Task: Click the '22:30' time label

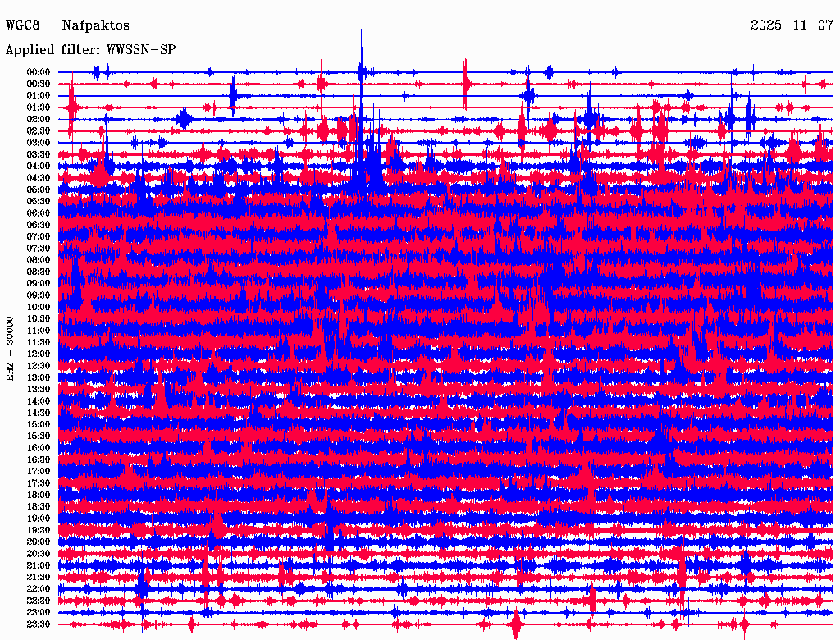Action: [39, 601]
